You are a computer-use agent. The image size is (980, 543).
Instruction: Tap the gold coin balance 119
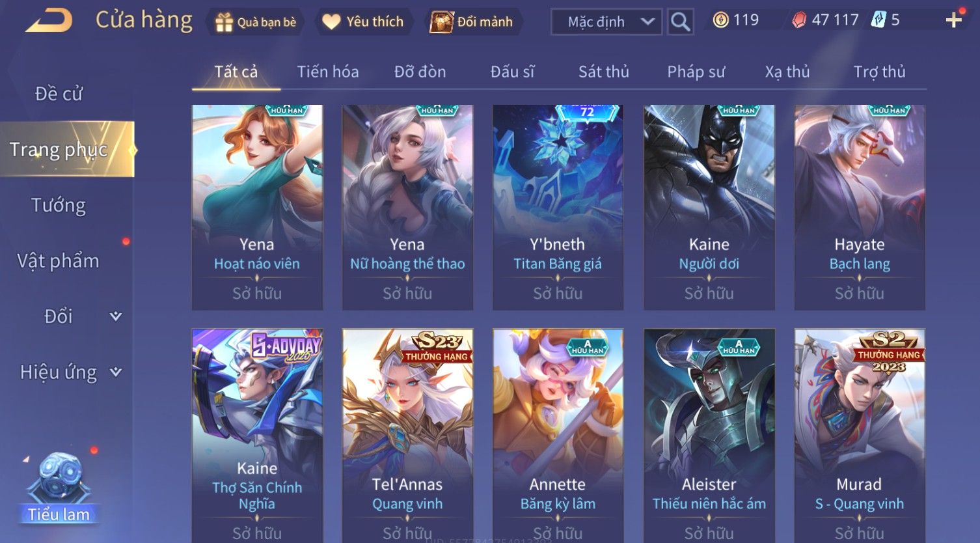tap(736, 20)
